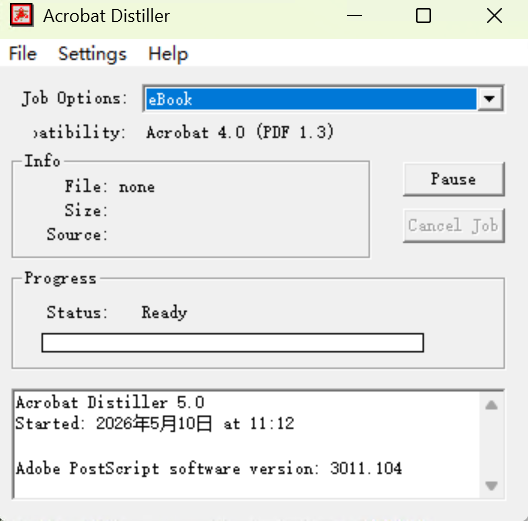528x521 pixels.
Task: Open the Settings menu
Action: click(x=92, y=54)
